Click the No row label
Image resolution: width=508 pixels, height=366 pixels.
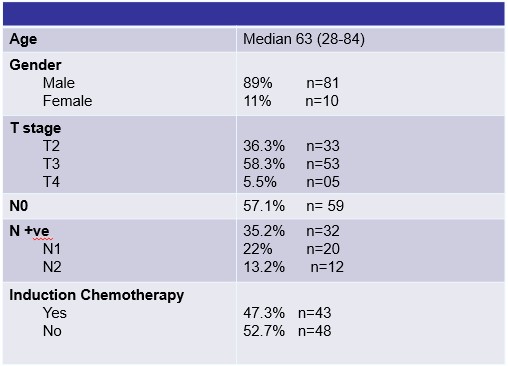click(52, 331)
